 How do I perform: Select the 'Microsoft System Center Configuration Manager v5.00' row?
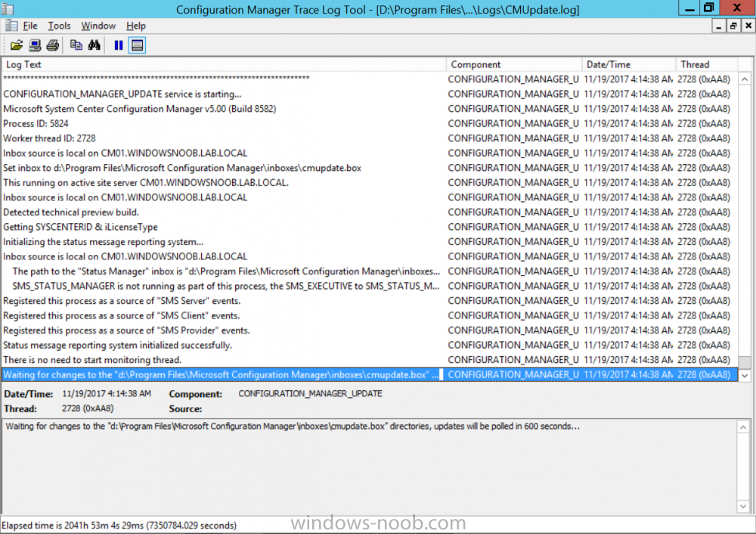tap(370, 109)
